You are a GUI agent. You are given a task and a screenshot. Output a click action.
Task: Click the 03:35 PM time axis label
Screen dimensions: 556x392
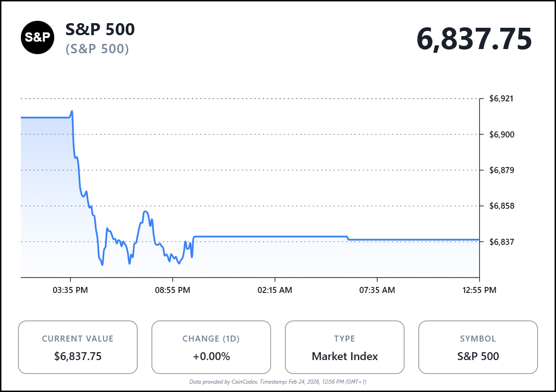click(70, 290)
